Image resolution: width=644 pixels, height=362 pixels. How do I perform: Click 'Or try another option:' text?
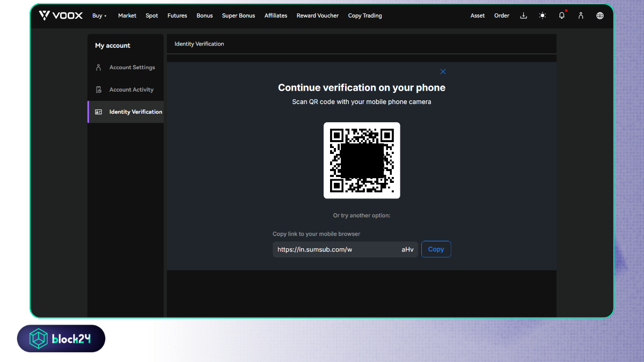pos(362,216)
